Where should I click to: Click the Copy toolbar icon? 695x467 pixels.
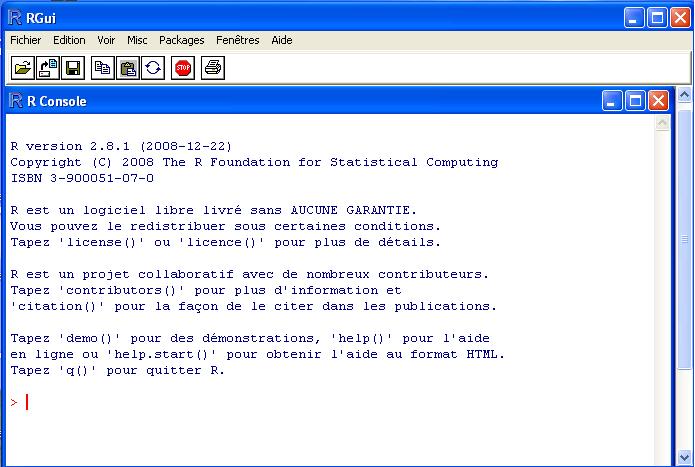[x=103, y=68]
